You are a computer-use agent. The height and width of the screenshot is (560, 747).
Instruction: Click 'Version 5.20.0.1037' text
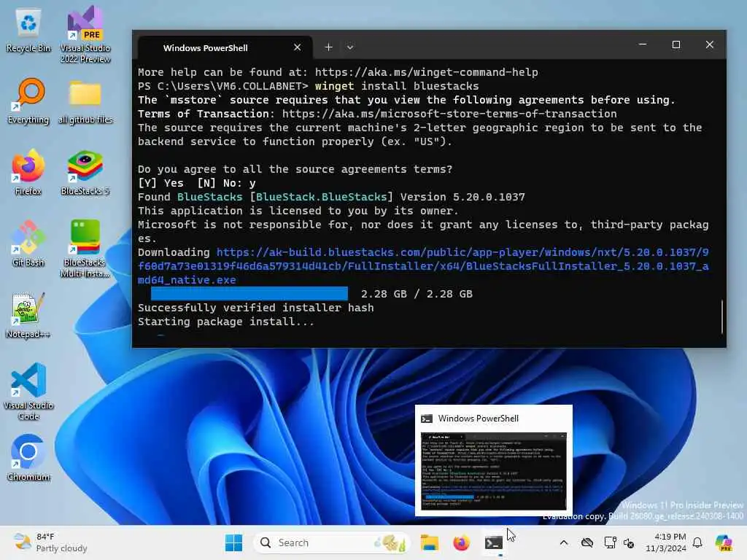pyautogui.click(x=462, y=197)
